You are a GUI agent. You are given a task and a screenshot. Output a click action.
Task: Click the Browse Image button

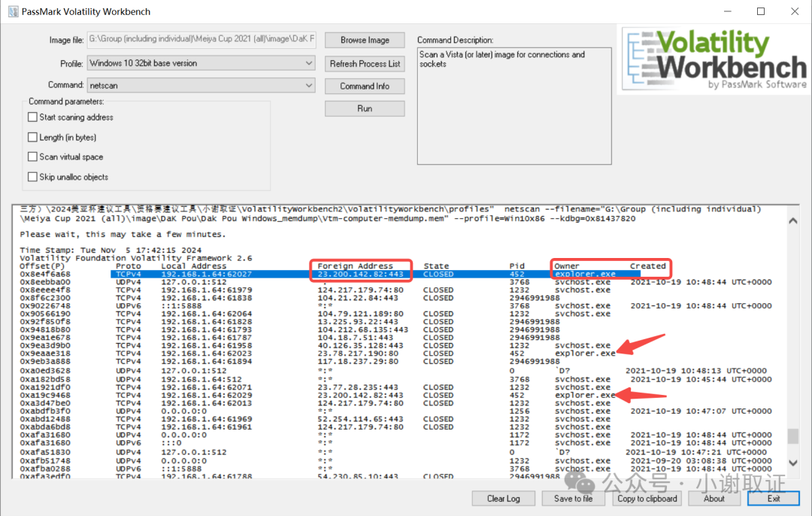tap(365, 40)
